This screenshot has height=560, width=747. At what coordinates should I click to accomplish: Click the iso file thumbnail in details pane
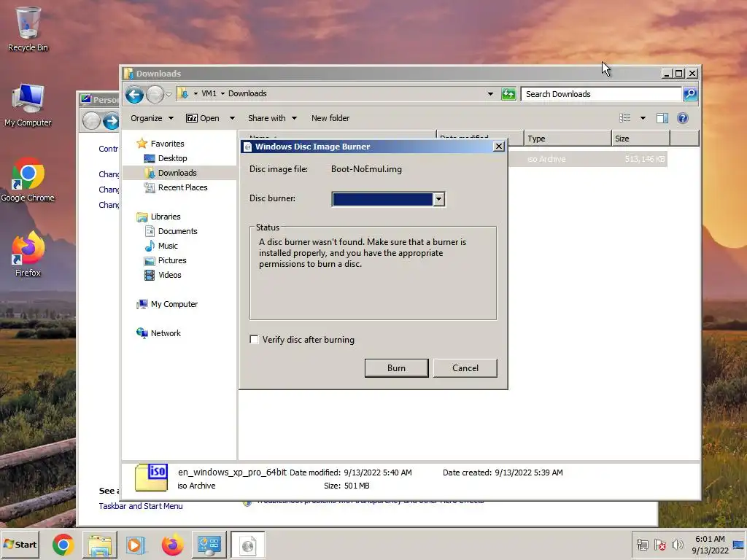151,477
